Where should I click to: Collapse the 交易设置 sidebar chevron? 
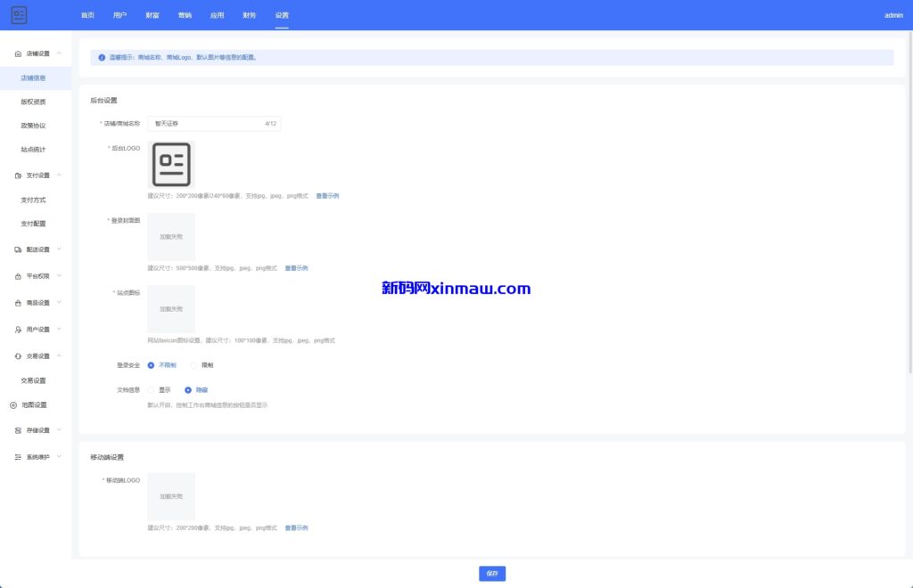[x=59, y=355]
